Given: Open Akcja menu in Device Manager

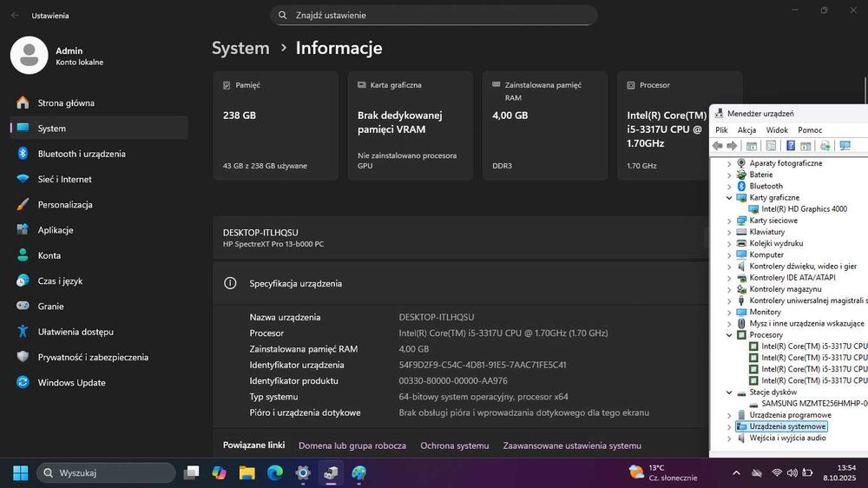Looking at the screenshot, I should pos(746,130).
